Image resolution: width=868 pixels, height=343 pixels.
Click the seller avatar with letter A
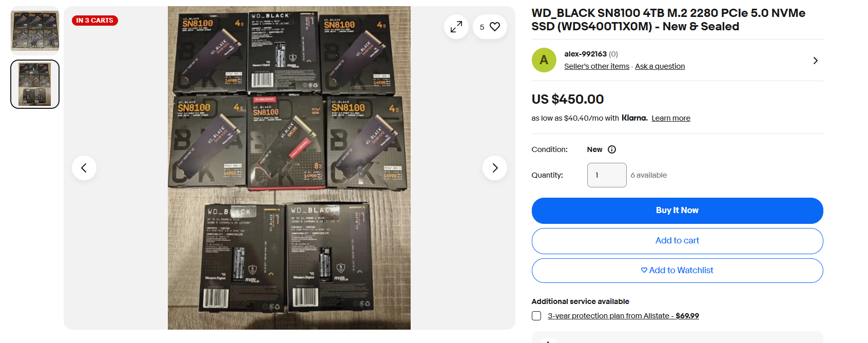point(544,60)
